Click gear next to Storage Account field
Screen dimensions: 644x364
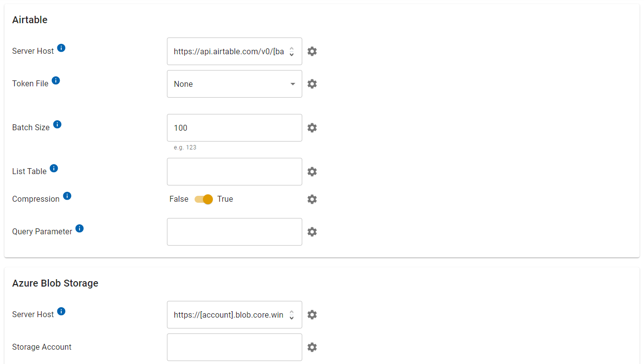[312, 347]
